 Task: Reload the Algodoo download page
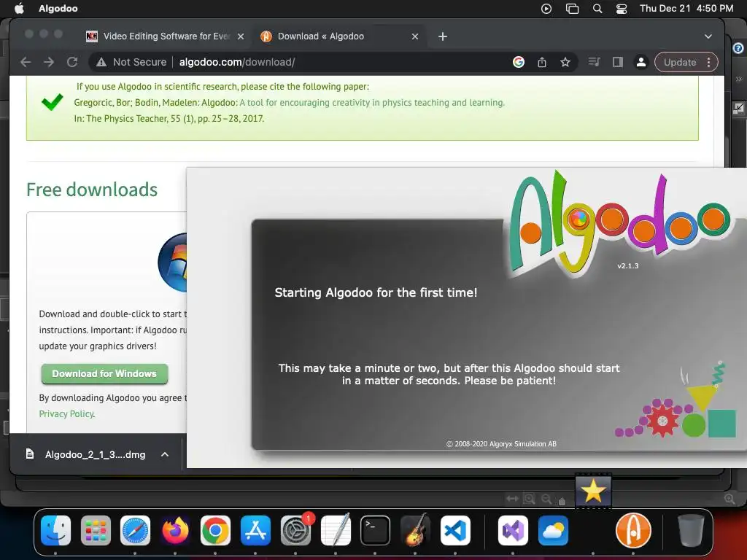tap(72, 62)
